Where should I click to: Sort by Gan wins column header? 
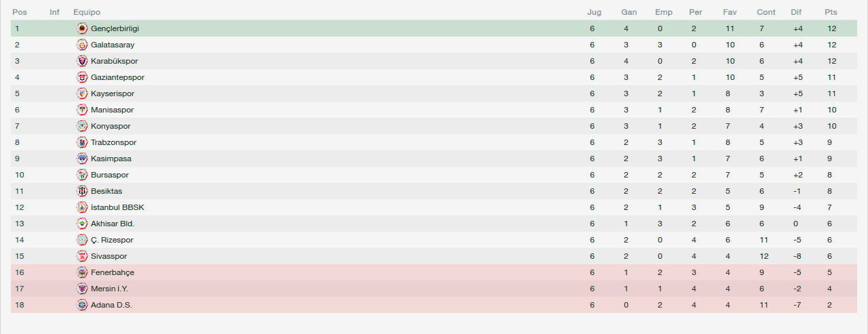click(x=629, y=12)
